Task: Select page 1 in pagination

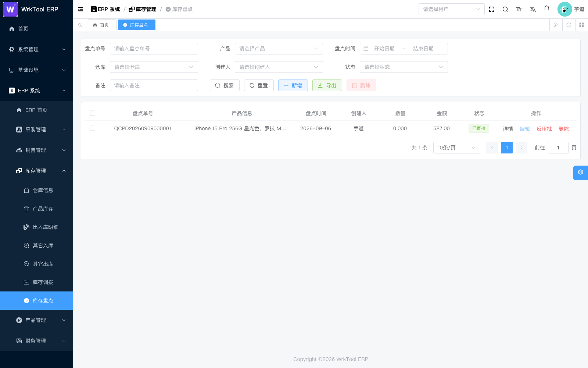Action: click(507, 148)
